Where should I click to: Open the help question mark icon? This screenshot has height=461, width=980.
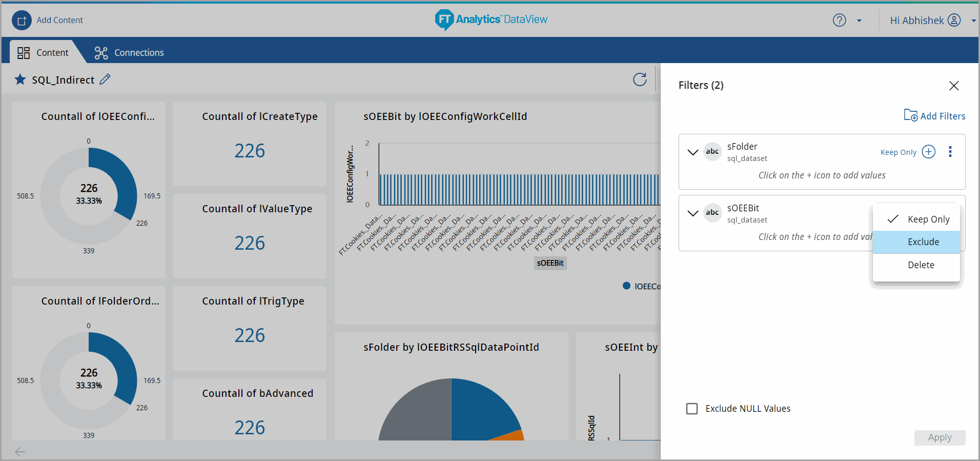point(839,21)
